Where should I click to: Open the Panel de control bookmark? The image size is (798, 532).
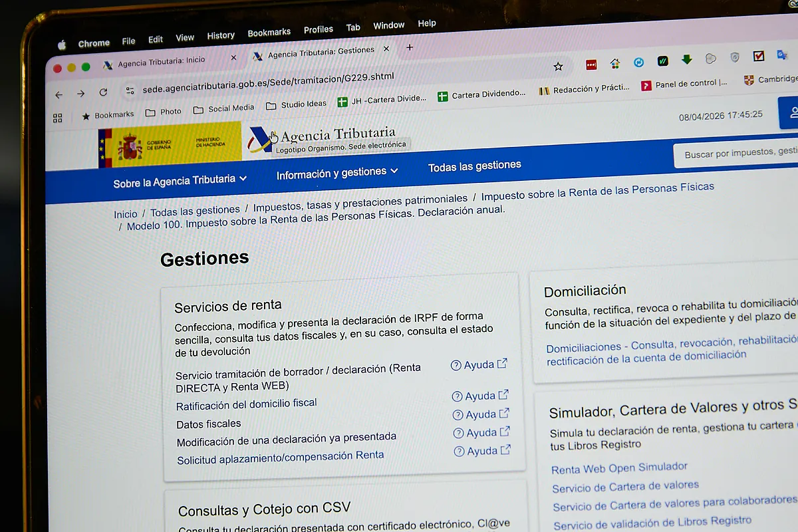pos(684,84)
